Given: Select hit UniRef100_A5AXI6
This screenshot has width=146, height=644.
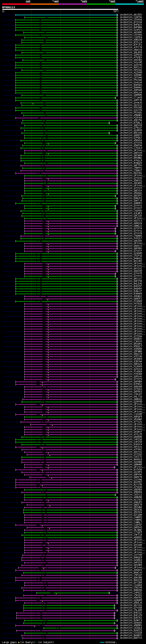Looking at the screenshot, I should pyautogui.click(x=131, y=50).
